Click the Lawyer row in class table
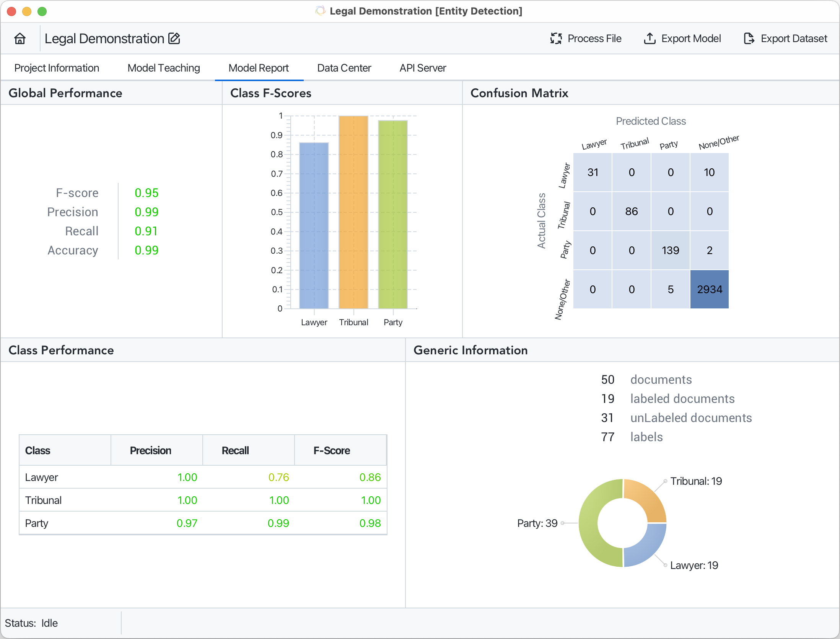Image resolution: width=840 pixels, height=639 pixels. 203,477
